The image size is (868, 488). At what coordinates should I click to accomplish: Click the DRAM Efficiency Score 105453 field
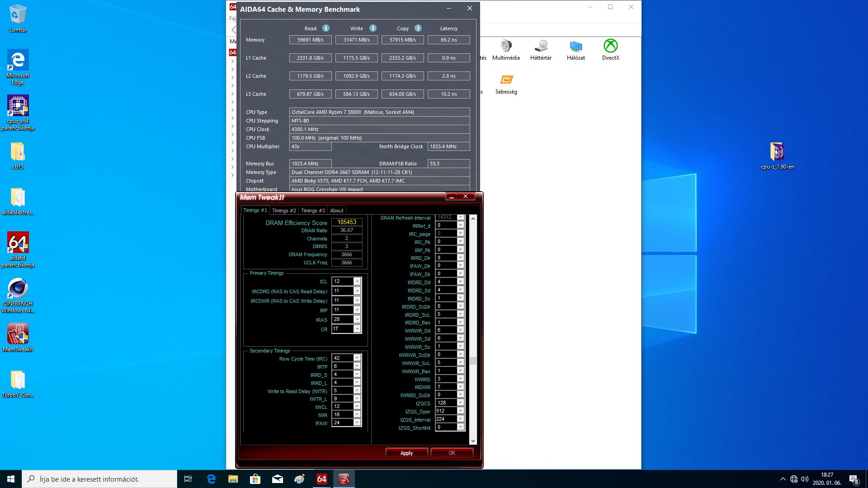point(347,222)
